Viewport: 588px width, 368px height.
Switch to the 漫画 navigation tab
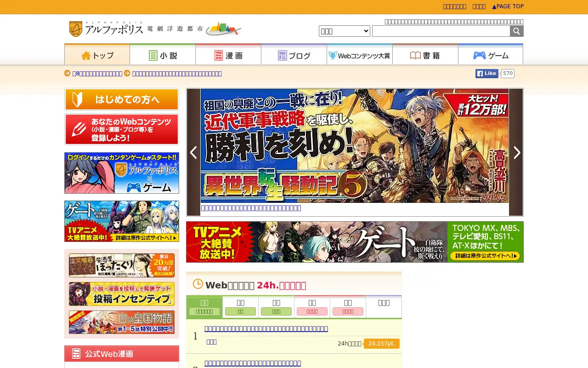tap(228, 55)
